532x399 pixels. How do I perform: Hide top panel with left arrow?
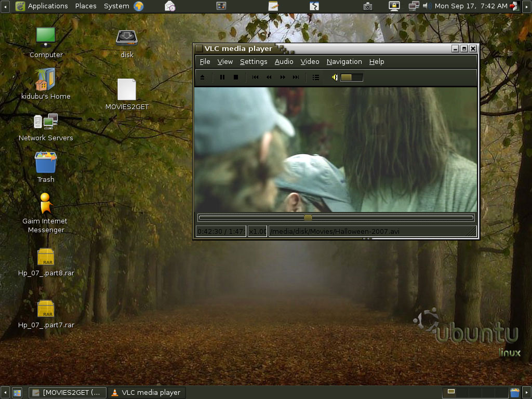pos(5,6)
